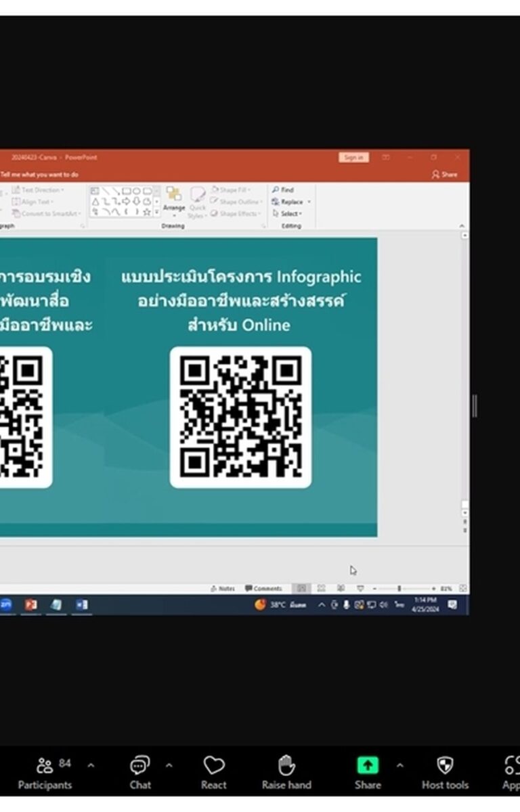This screenshot has height=812, width=520.
Task: Open the Zoom Chat panel
Action: coord(140,773)
